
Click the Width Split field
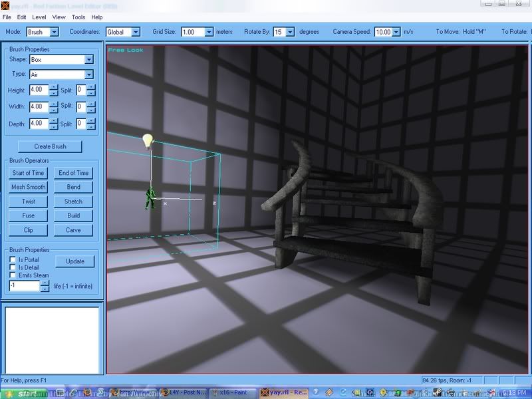[x=81, y=107]
